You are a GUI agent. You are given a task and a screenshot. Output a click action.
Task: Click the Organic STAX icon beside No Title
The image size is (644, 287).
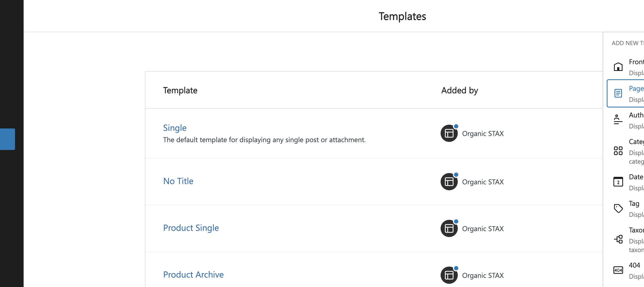click(x=449, y=181)
